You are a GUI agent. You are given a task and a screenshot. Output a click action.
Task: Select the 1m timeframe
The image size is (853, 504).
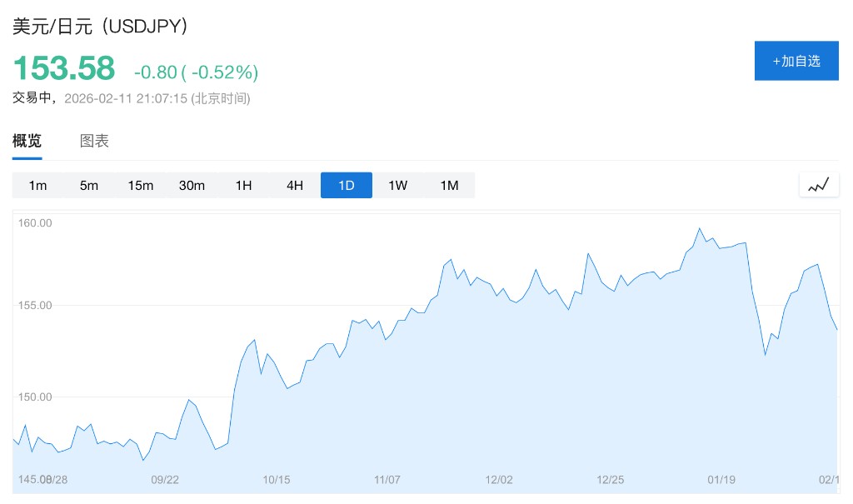(x=37, y=185)
